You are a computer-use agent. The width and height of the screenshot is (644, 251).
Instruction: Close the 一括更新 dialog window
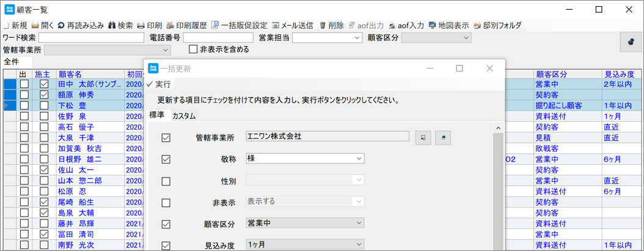[489, 69]
